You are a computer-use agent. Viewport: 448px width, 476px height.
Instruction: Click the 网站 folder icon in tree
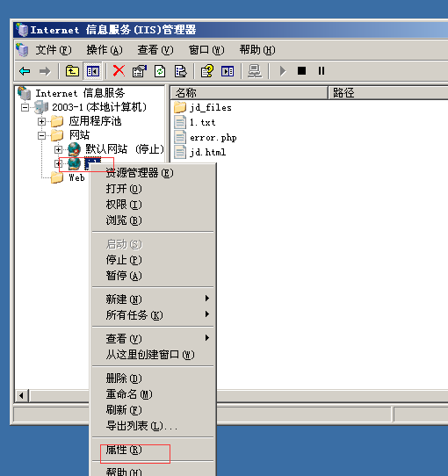point(57,135)
